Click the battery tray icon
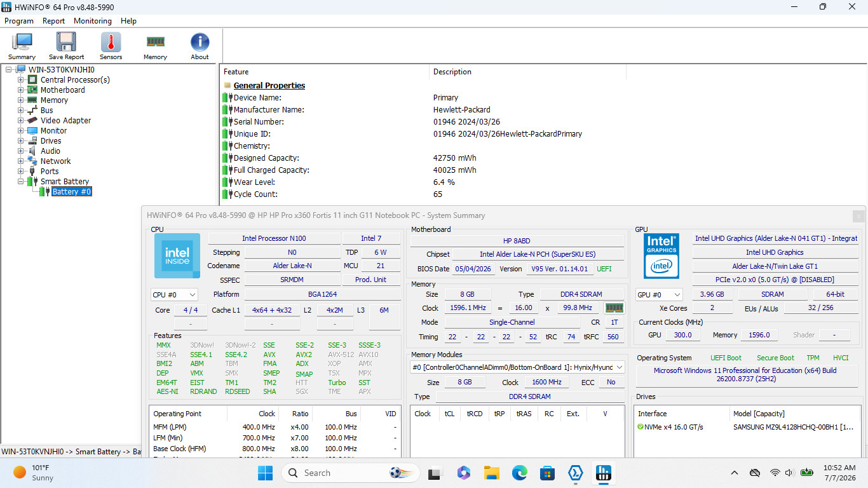Screen dimensions: 868x488 807,473
